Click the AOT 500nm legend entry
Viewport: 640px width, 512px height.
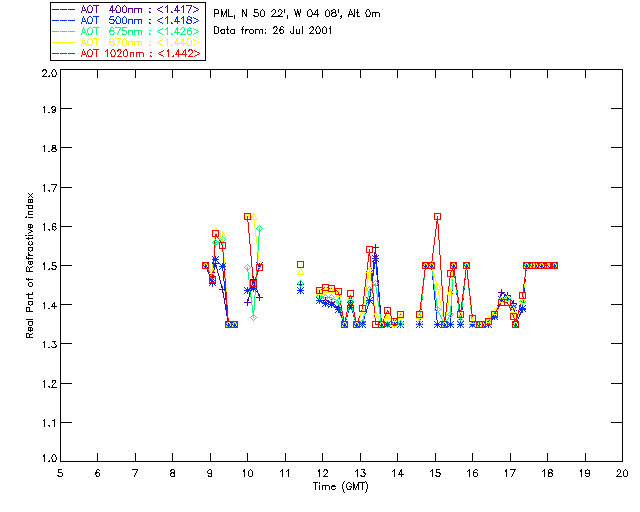pos(126,20)
